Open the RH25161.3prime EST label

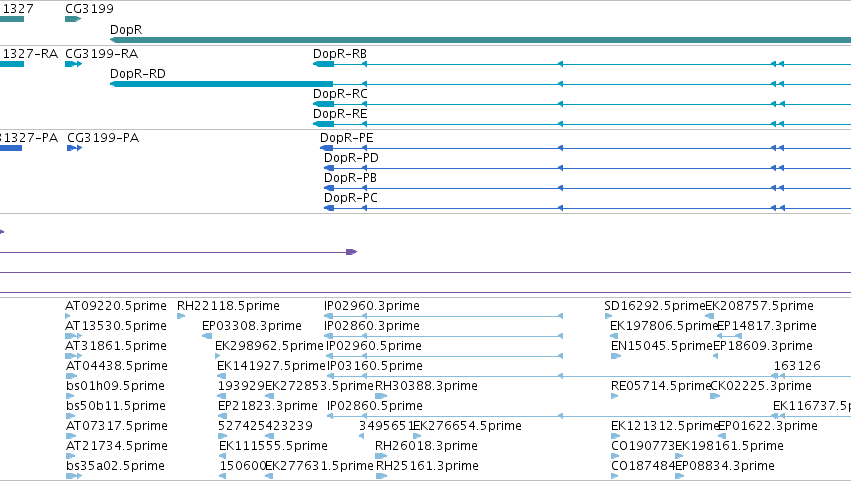[x=427, y=466]
